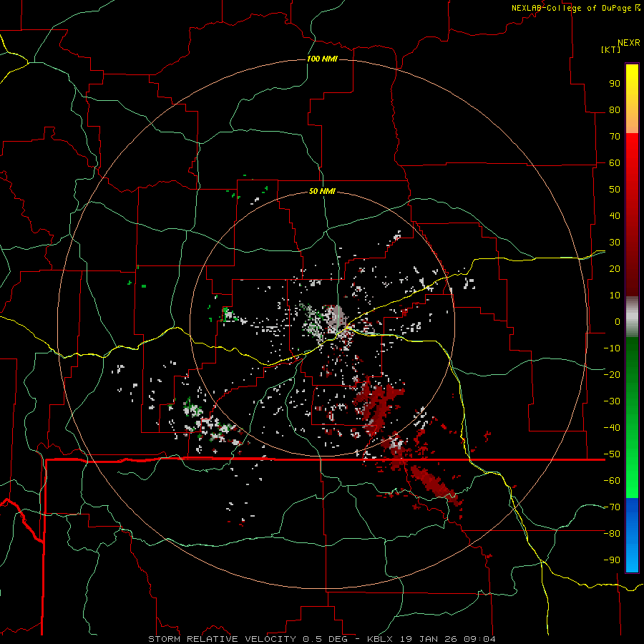644x644 pixels.
Task: Click the -10 value on the velocity scale
Action: [612, 348]
